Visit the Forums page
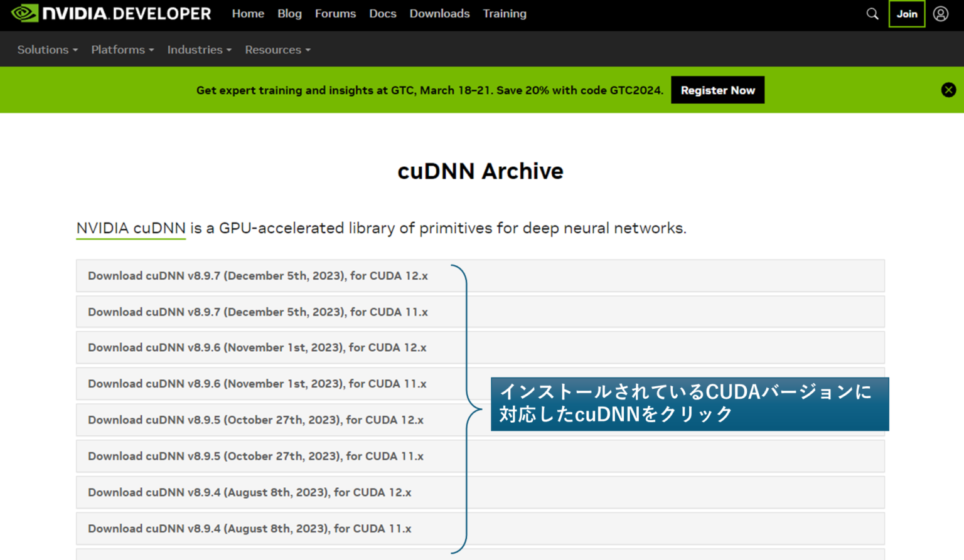 (335, 13)
